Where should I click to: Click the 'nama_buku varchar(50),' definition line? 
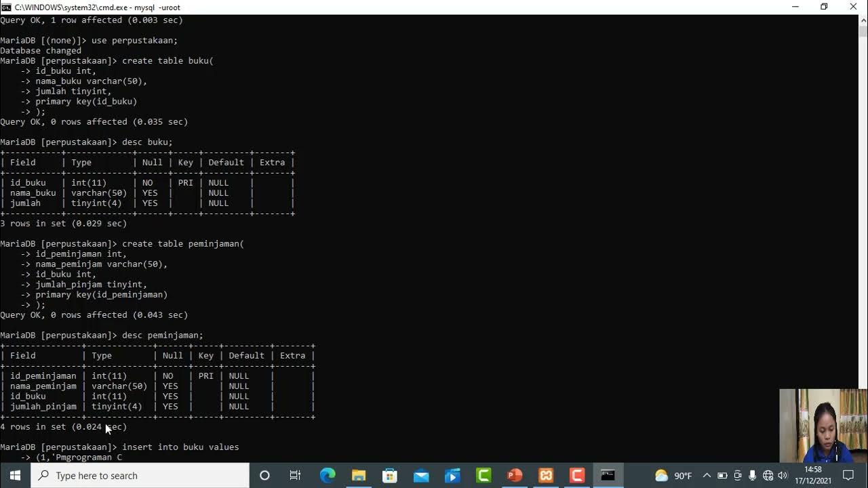click(x=92, y=81)
